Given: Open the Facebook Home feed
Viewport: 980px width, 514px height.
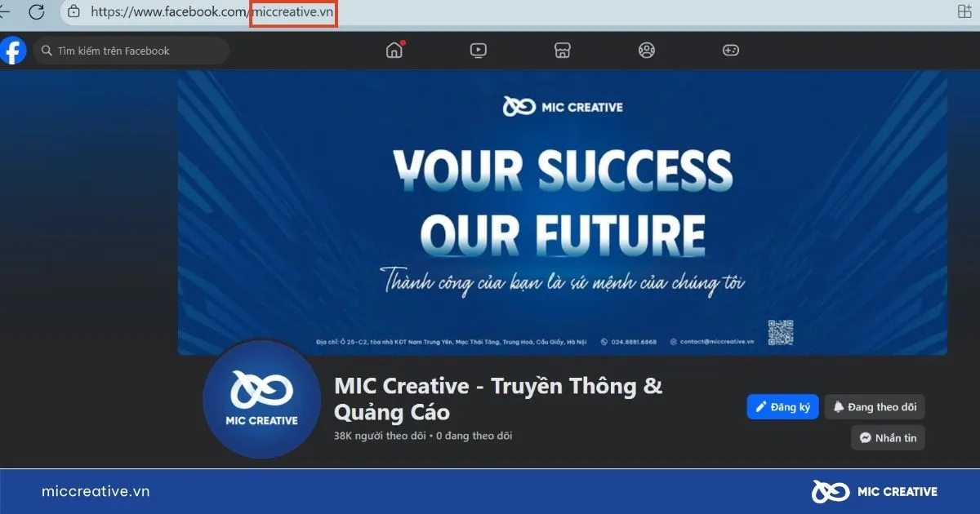Looking at the screenshot, I should coord(394,50).
